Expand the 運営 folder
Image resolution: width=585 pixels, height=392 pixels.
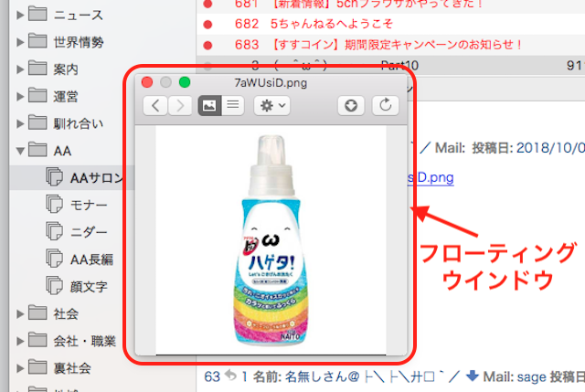20,97
